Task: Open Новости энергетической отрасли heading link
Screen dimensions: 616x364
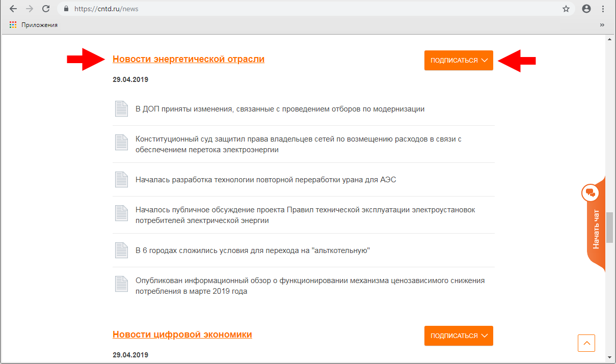Action: click(189, 59)
